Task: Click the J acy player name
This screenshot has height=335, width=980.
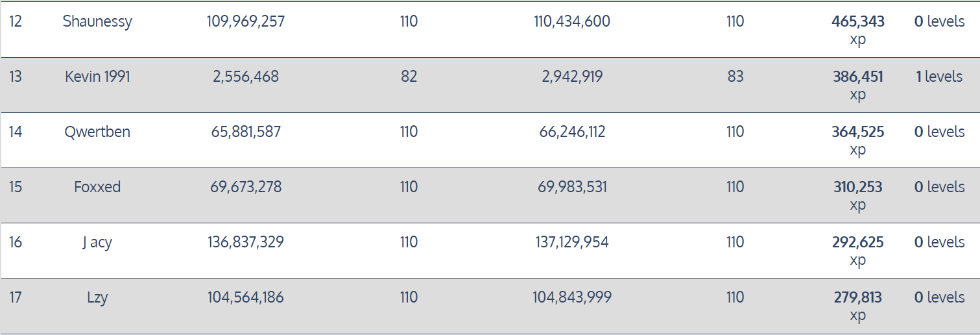Action: coord(97,242)
